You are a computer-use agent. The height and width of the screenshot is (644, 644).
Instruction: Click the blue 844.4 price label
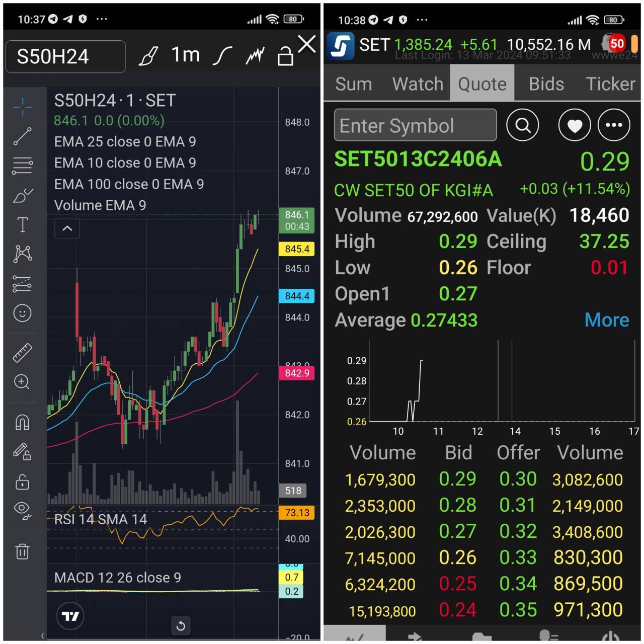[297, 296]
